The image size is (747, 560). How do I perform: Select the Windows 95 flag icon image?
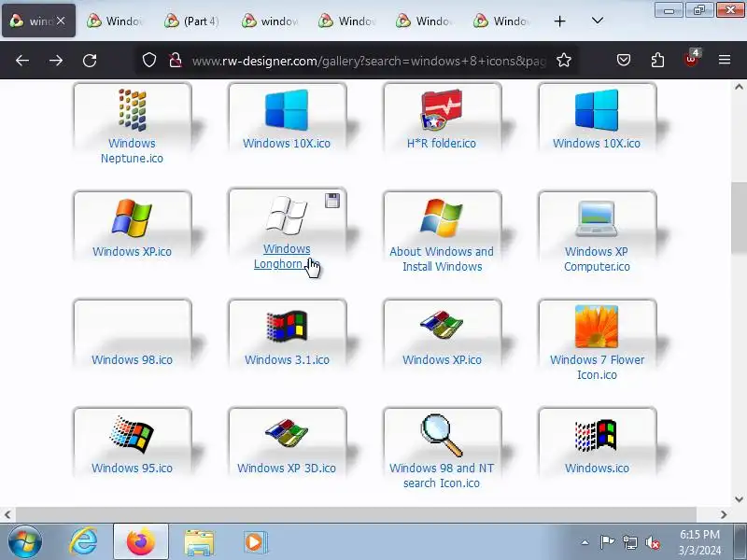(x=132, y=434)
